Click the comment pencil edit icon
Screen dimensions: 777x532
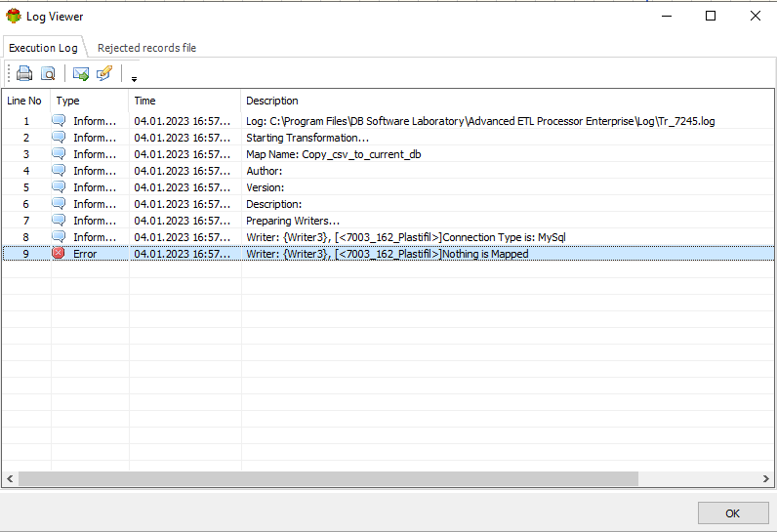[104, 73]
